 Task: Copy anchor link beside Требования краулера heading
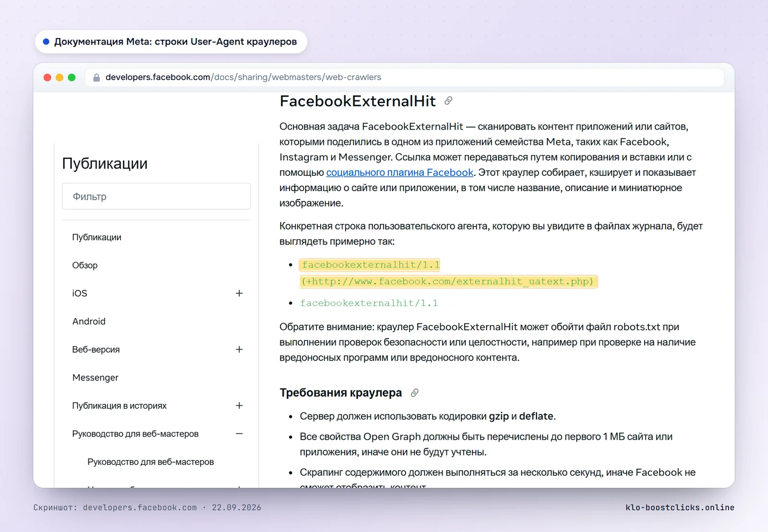415,393
